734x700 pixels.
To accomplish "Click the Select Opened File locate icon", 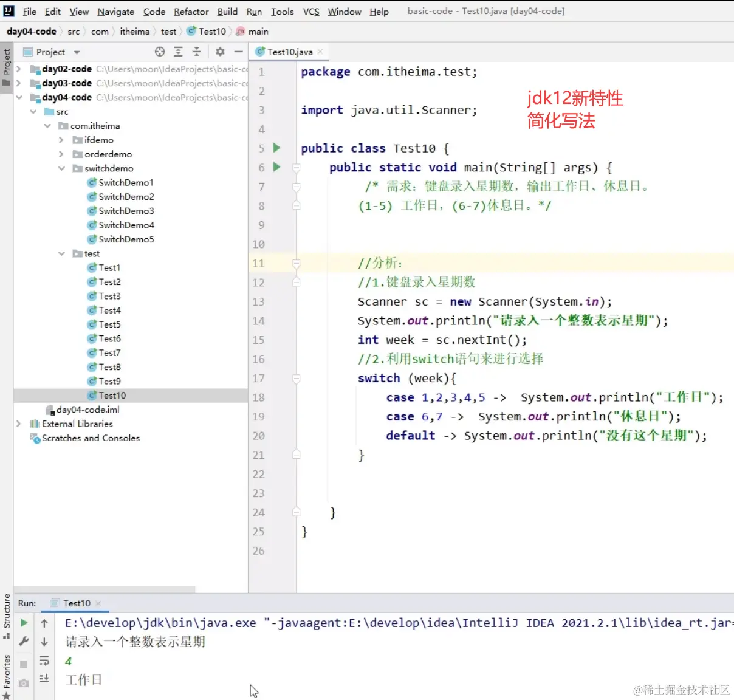I will [160, 52].
